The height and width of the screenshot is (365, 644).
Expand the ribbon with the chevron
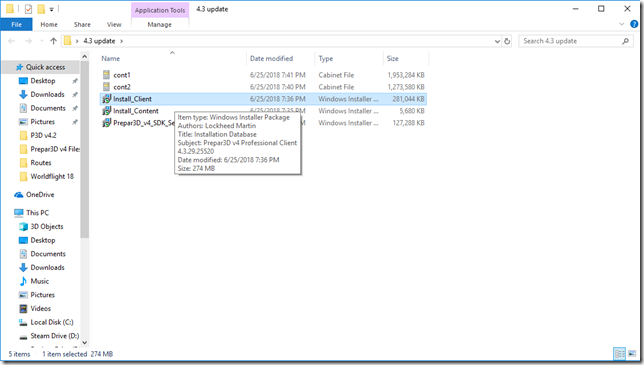pyautogui.click(x=621, y=24)
